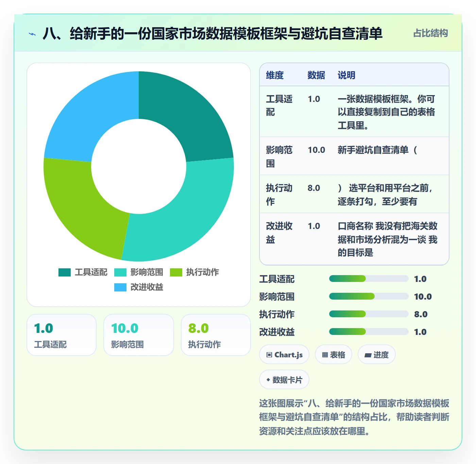Click the 数据 column header
Screen dimensions: 476x464
pyautogui.click(x=316, y=75)
